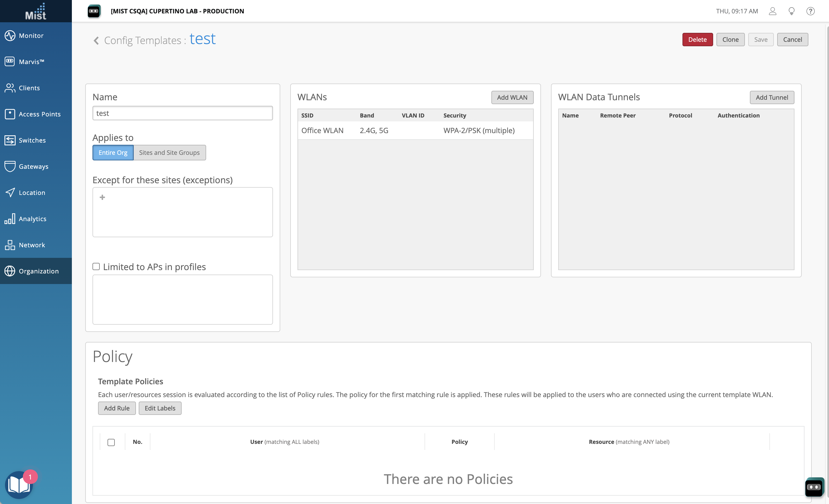Click the Add WLAN button
Image resolution: width=829 pixels, height=504 pixels.
pos(512,97)
